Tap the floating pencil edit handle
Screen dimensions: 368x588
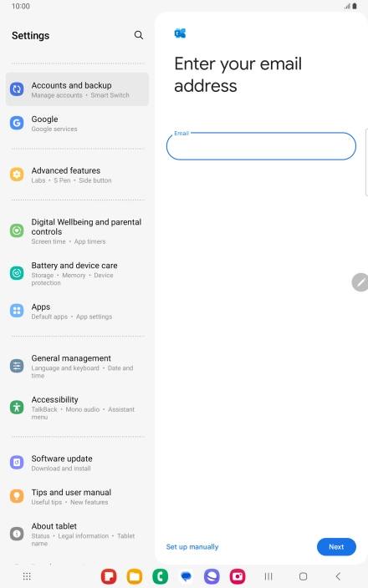coord(360,282)
